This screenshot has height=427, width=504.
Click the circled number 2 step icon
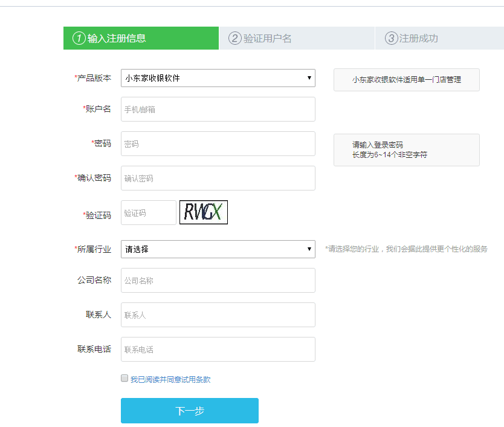coord(234,38)
